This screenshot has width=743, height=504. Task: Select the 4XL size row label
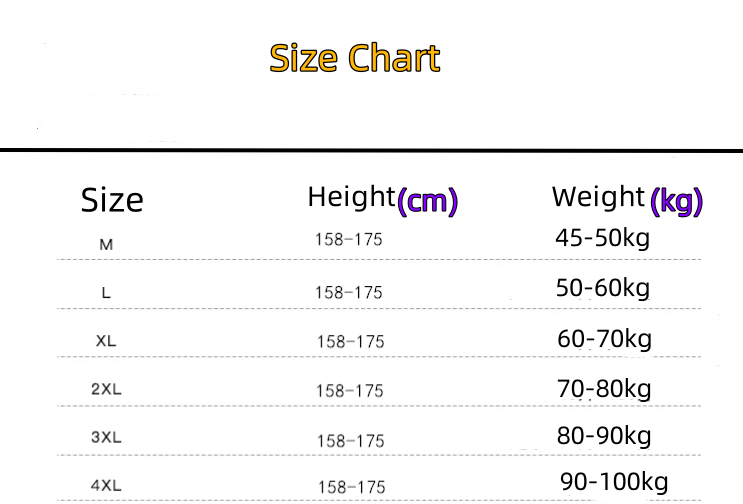106,486
